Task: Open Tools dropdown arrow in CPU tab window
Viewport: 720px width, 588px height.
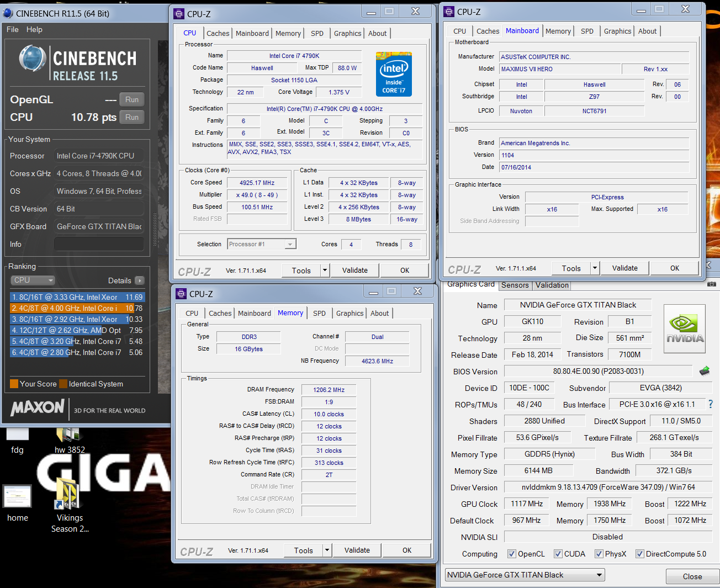Action: [x=325, y=270]
